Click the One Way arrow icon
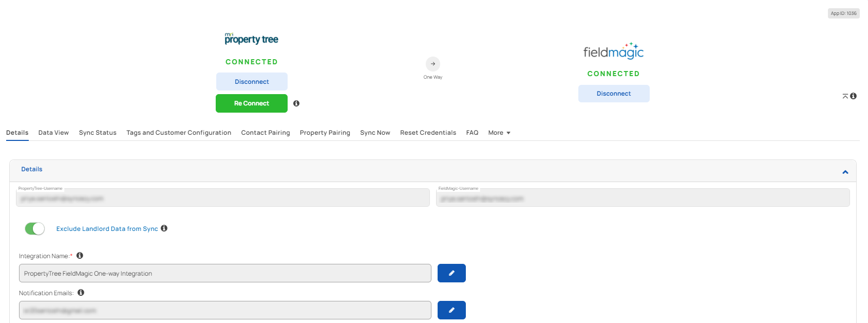This screenshot has width=868, height=323. pyautogui.click(x=433, y=64)
